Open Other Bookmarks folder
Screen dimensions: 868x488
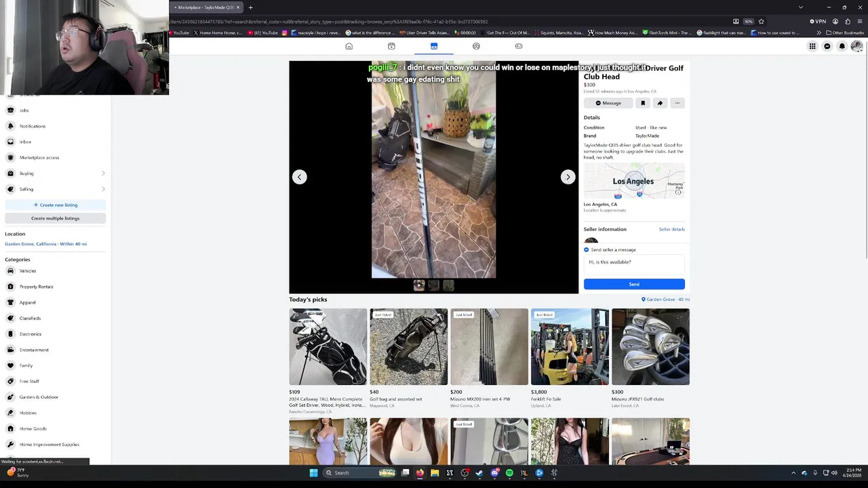coord(845,33)
